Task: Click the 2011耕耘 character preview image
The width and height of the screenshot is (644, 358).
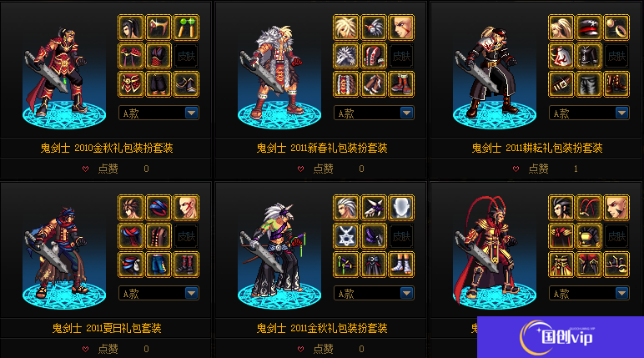Action: pyautogui.click(x=494, y=76)
